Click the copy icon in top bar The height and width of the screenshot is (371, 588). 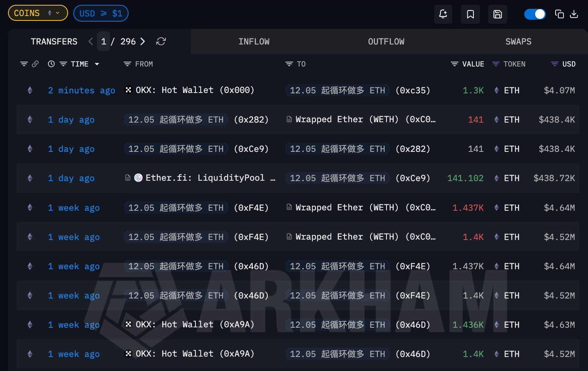(x=559, y=14)
